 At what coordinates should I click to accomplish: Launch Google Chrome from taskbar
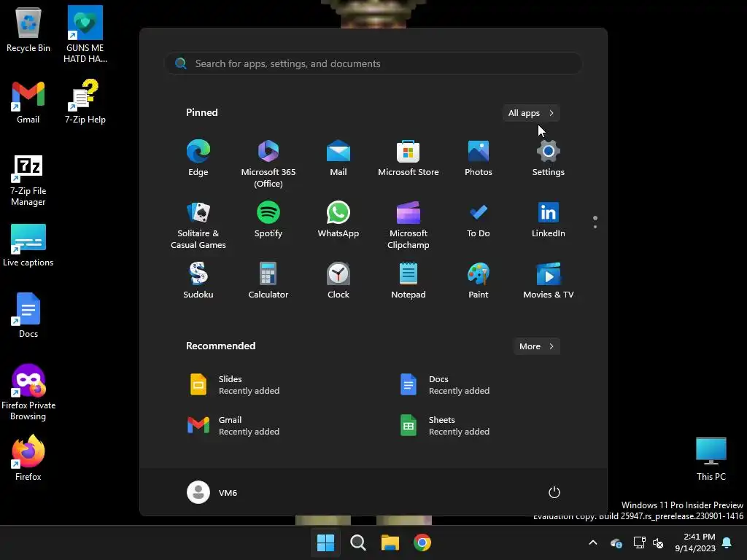(422, 542)
